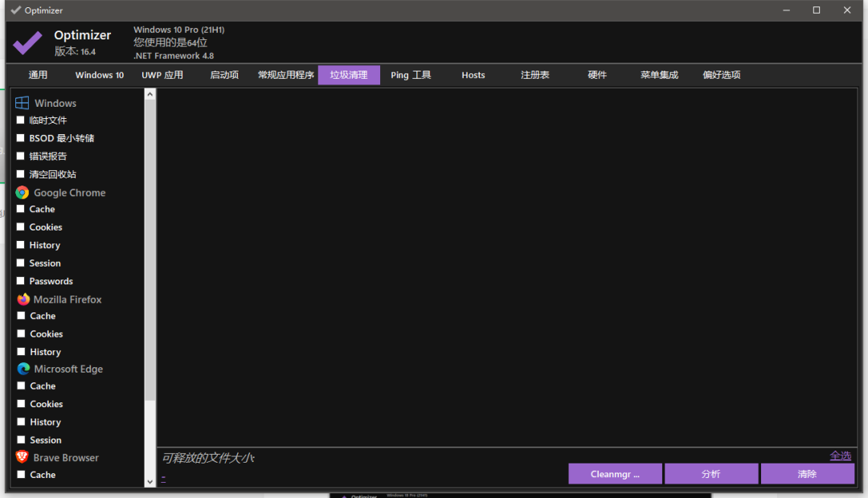Click the 全选 select-all link
868x498 pixels.
pos(841,456)
